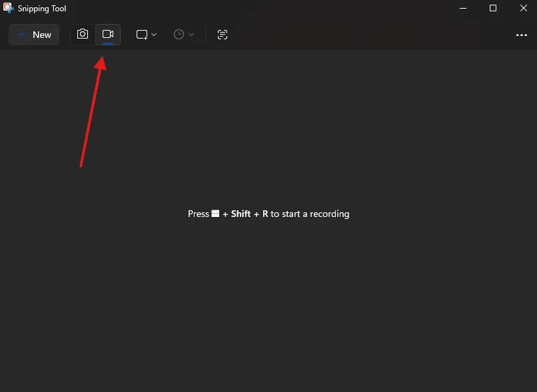Switch to Snip mode with camera icon
Image resolution: width=537 pixels, height=392 pixels.
pos(83,35)
